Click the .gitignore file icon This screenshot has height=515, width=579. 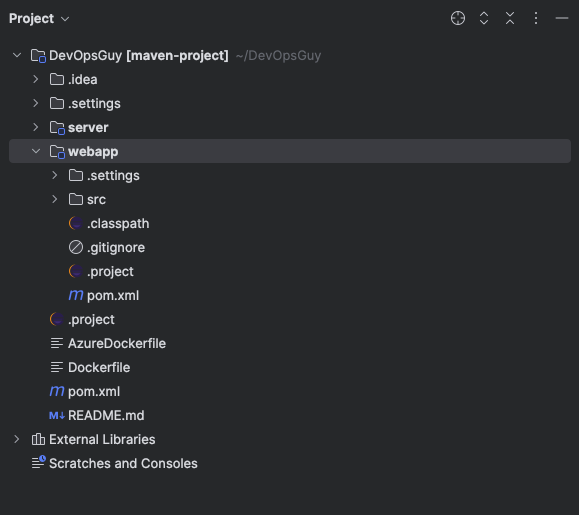coord(76,247)
